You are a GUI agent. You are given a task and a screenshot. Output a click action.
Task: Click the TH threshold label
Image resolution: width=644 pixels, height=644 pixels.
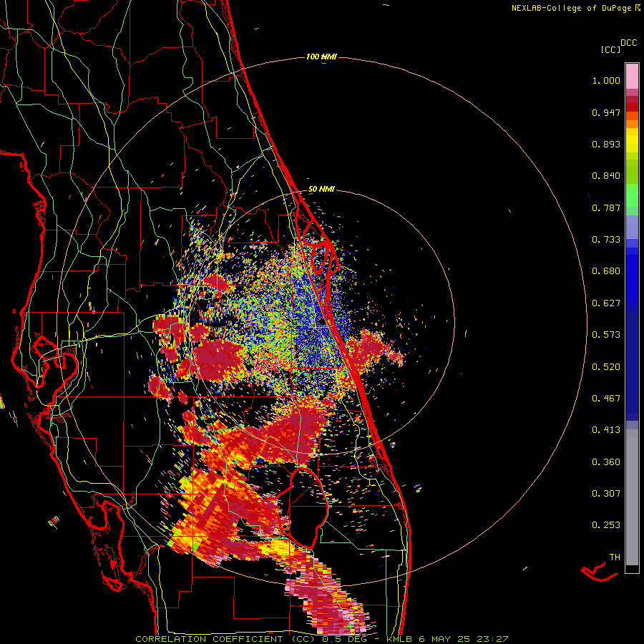click(x=615, y=557)
